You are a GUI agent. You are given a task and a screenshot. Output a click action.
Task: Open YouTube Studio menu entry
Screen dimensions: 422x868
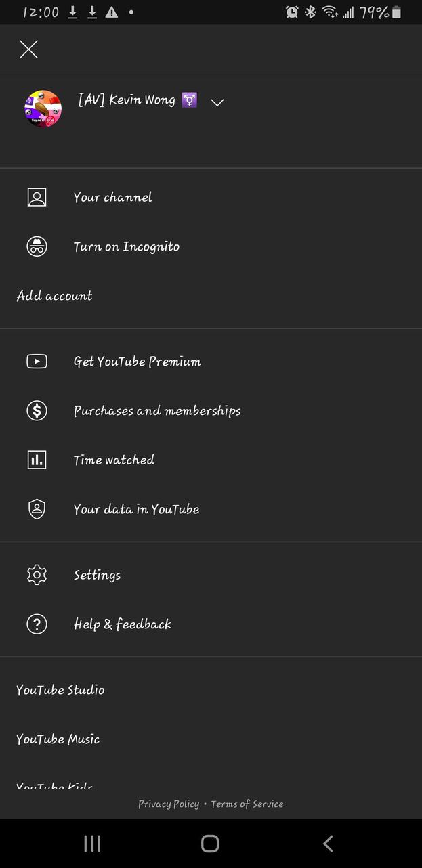(x=60, y=690)
